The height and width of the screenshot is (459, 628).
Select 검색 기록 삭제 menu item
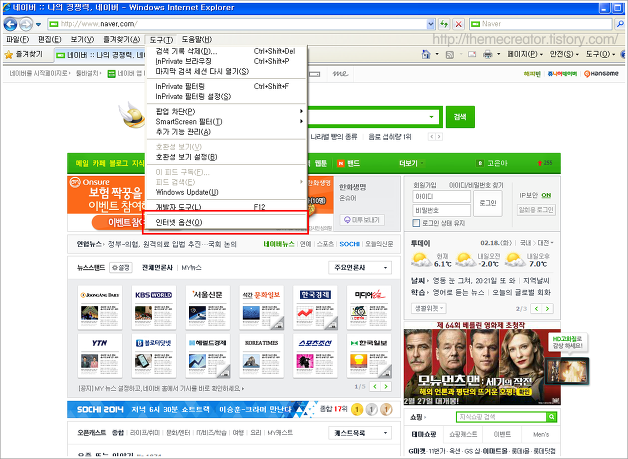click(226, 51)
